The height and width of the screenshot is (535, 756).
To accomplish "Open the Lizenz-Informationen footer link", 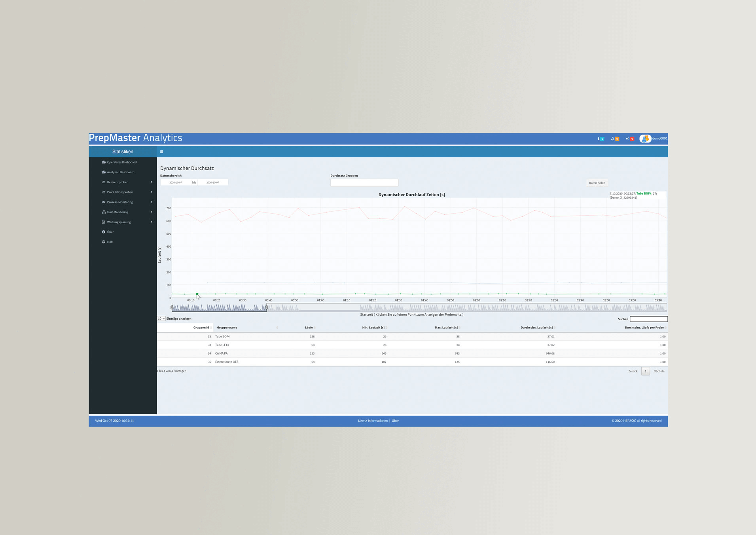I will (373, 421).
